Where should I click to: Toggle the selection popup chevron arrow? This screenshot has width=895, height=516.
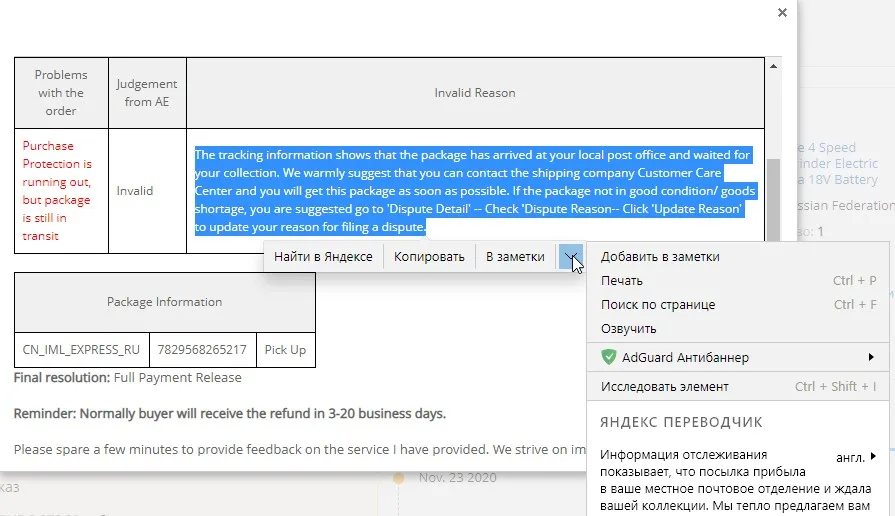point(571,257)
